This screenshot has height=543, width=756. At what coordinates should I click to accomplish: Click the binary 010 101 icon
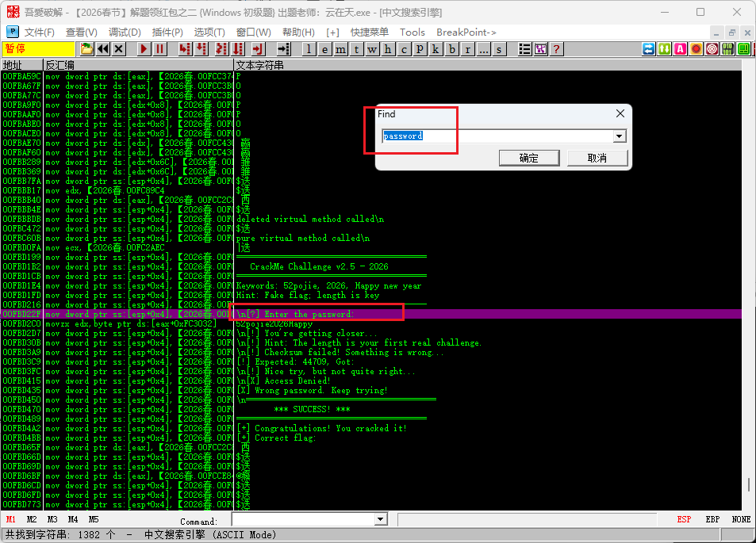coord(728,49)
